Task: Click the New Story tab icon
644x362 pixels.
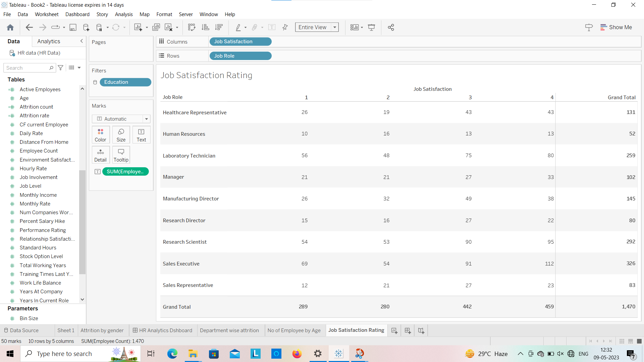Action: [x=421, y=331]
